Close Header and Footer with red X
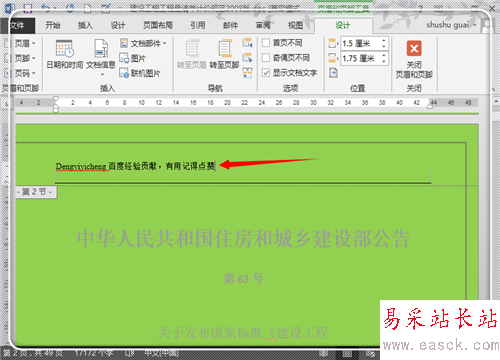Viewport: 500px width, 360px height. point(414,49)
